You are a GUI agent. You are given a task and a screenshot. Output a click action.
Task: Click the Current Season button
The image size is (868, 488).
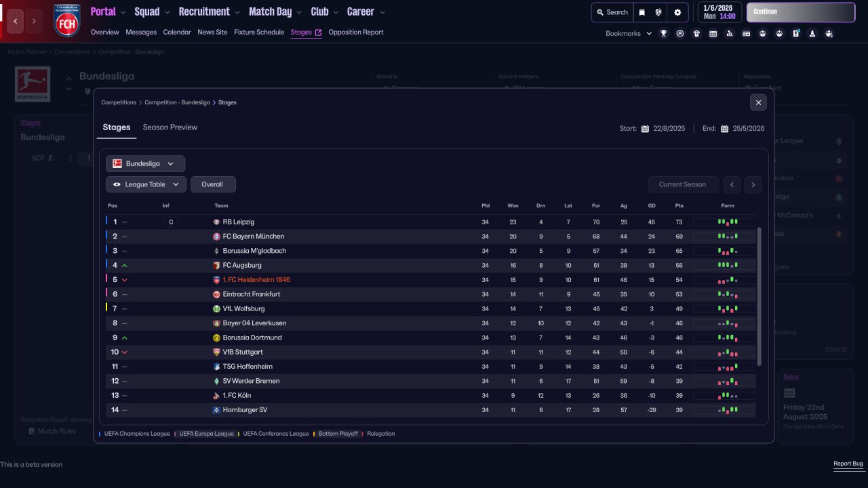682,184
